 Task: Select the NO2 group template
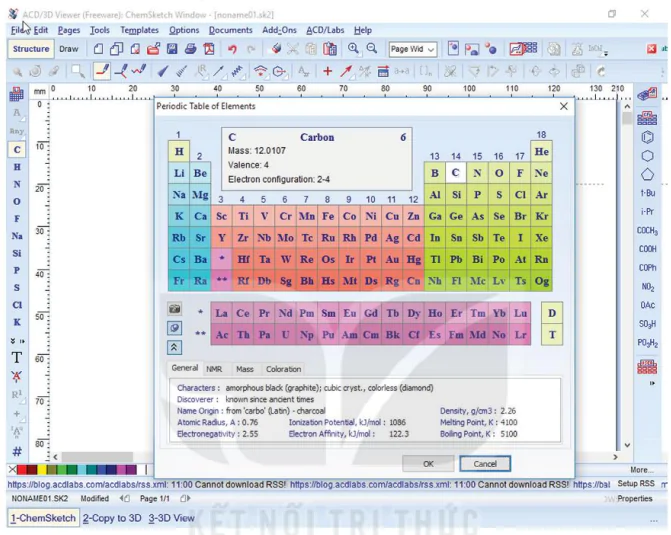pos(647,287)
